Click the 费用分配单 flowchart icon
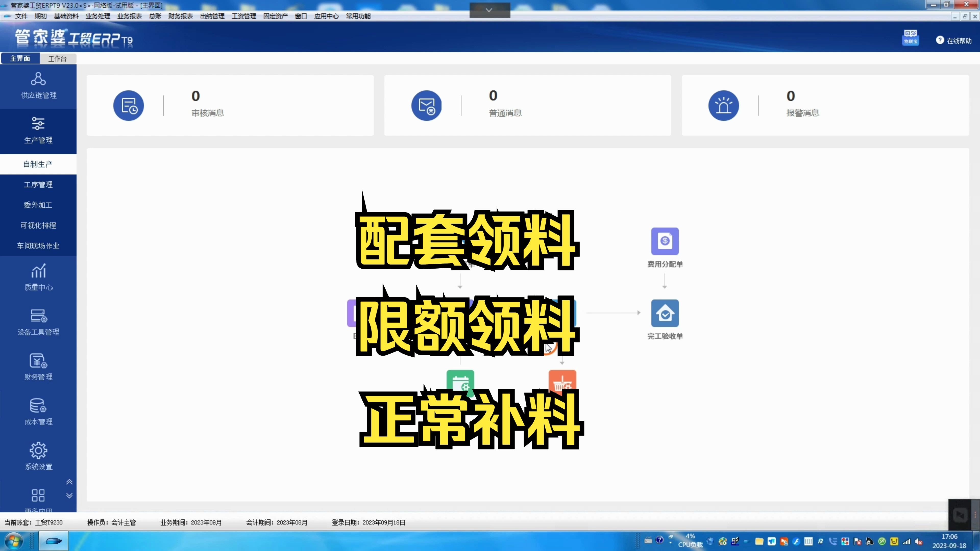The height and width of the screenshot is (551, 980). tap(665, 242)
